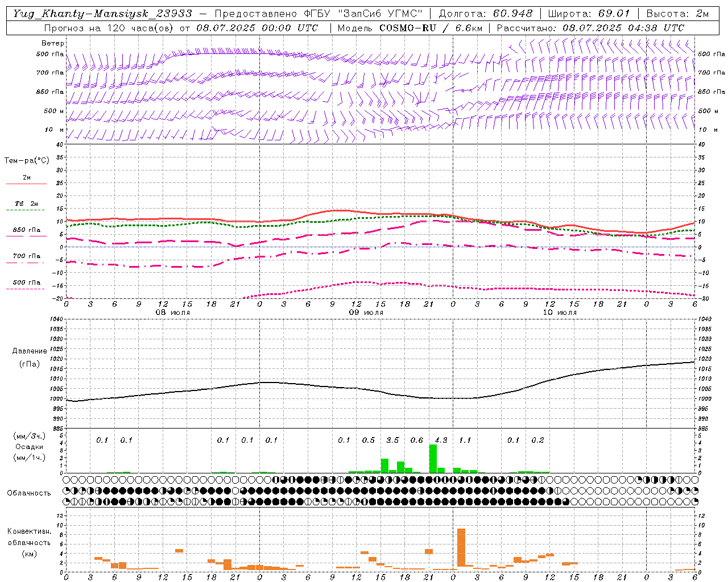Click the 4.3 precipitation total value

[441, 440]
